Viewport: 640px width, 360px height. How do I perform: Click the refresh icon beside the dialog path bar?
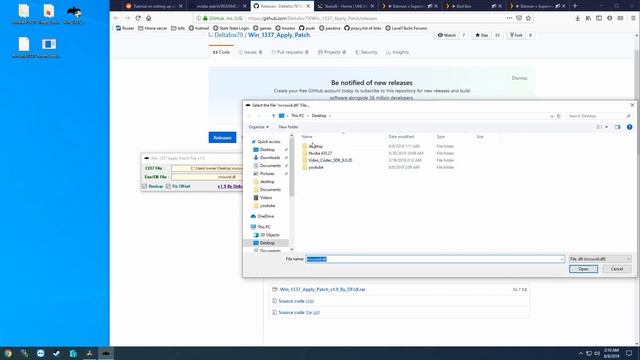[559, 116]
